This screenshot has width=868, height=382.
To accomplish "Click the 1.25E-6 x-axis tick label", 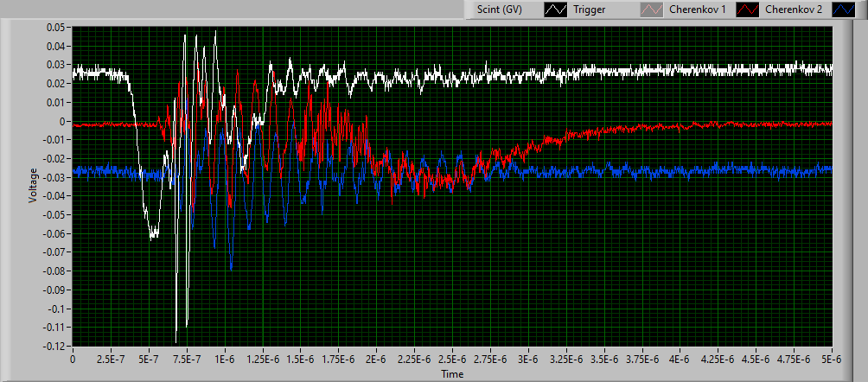I will tap(263, 359).
